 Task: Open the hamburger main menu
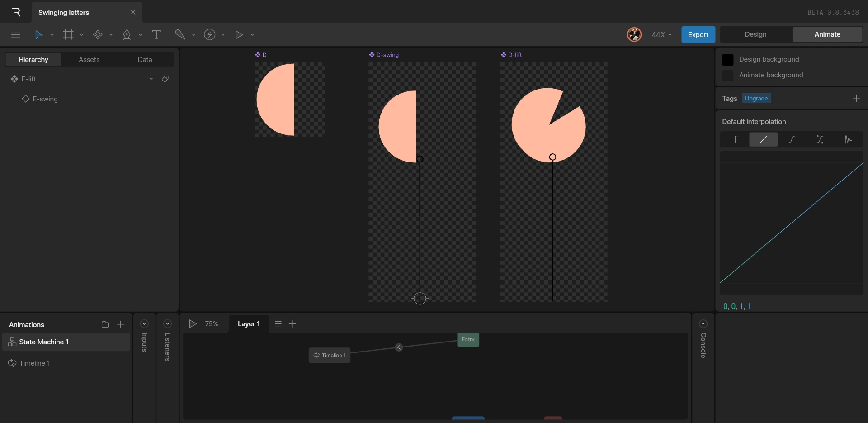click(16, 35)
